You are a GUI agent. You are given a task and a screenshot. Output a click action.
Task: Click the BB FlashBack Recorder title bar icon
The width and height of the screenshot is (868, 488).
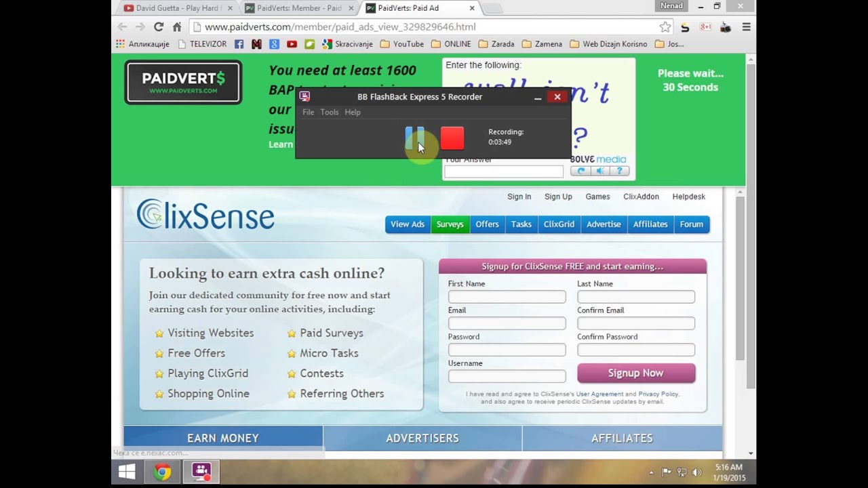[x=304, y=97]
